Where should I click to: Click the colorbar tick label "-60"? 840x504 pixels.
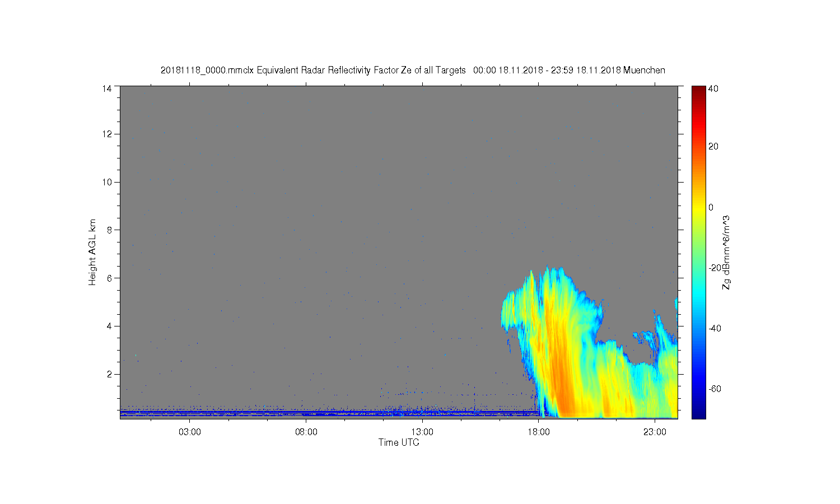(715, 389)
